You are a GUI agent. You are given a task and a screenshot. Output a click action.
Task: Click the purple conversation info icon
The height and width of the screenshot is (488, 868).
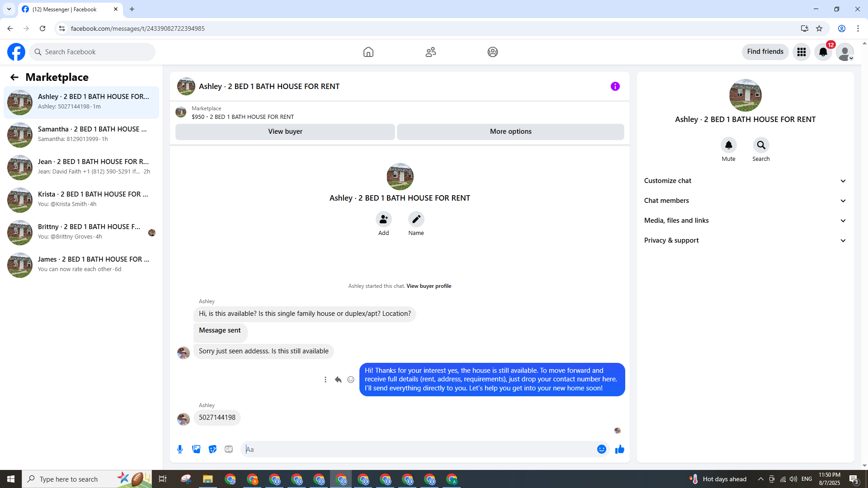[615, 86]
